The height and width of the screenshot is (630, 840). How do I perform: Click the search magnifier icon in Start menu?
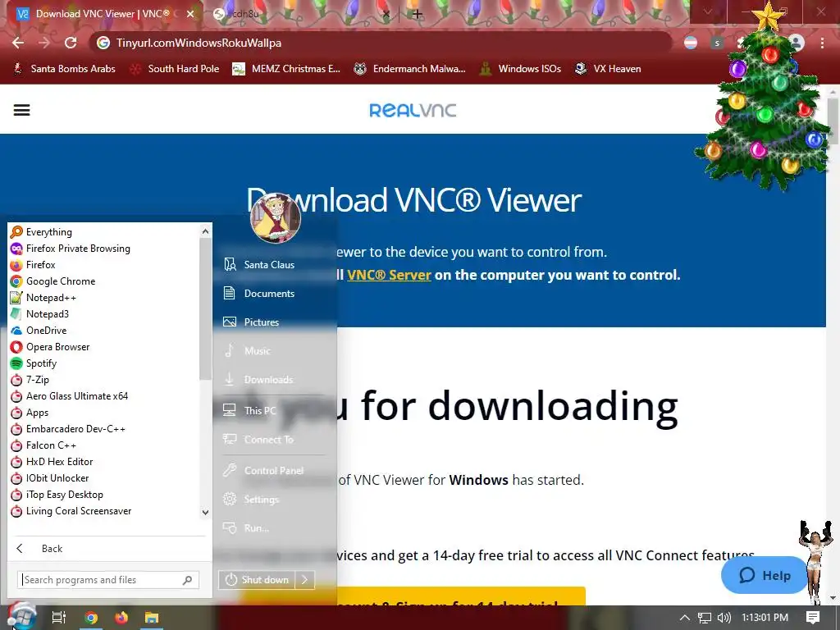coord(188,580)
